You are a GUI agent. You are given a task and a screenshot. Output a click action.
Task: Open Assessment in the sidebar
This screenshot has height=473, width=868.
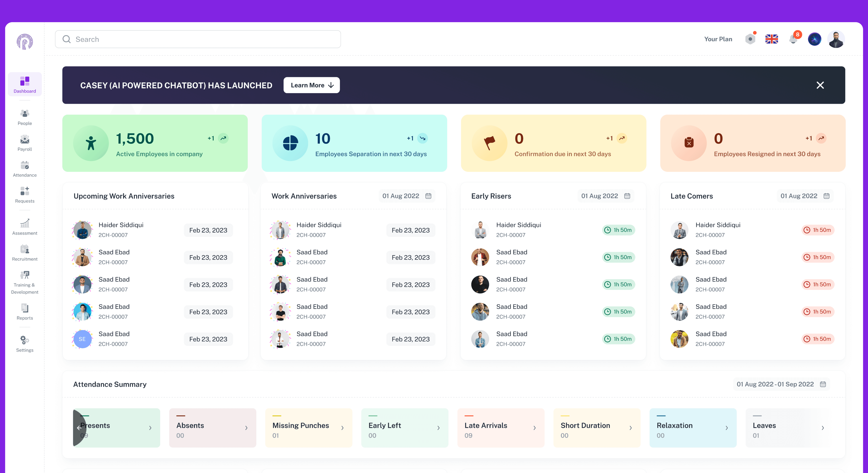[25, 227]
